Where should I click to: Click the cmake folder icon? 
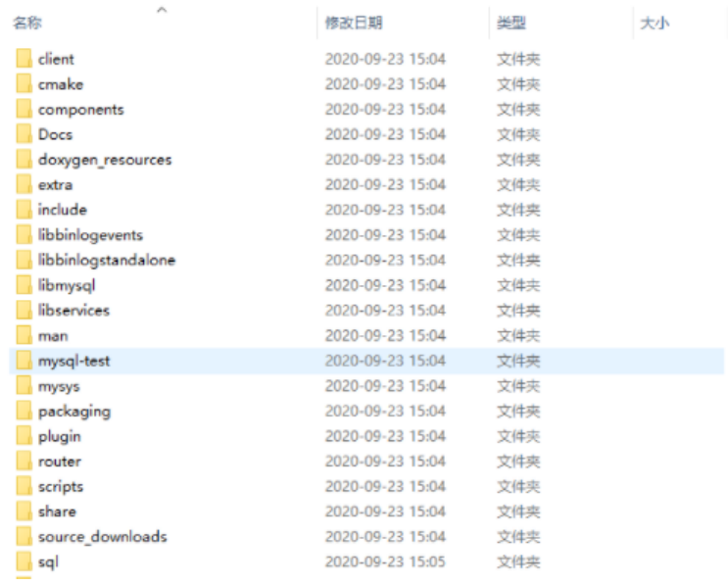[x=24, y=84]
